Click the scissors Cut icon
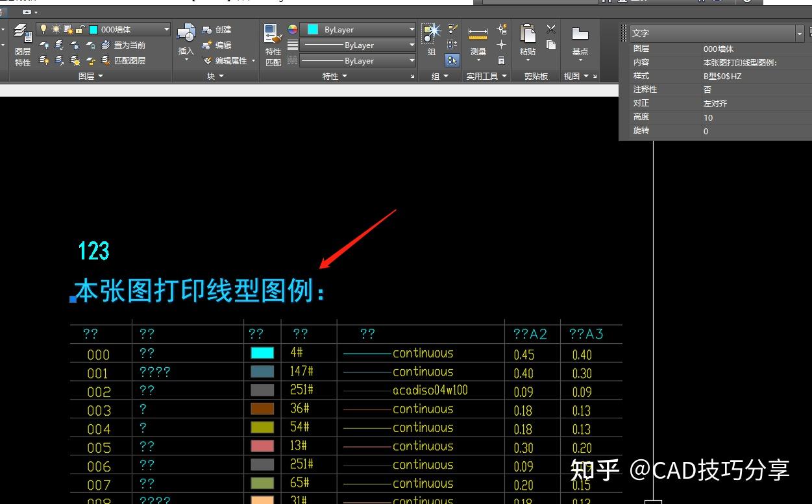Viewport: 812px width, 504px height. pos(550,29)
